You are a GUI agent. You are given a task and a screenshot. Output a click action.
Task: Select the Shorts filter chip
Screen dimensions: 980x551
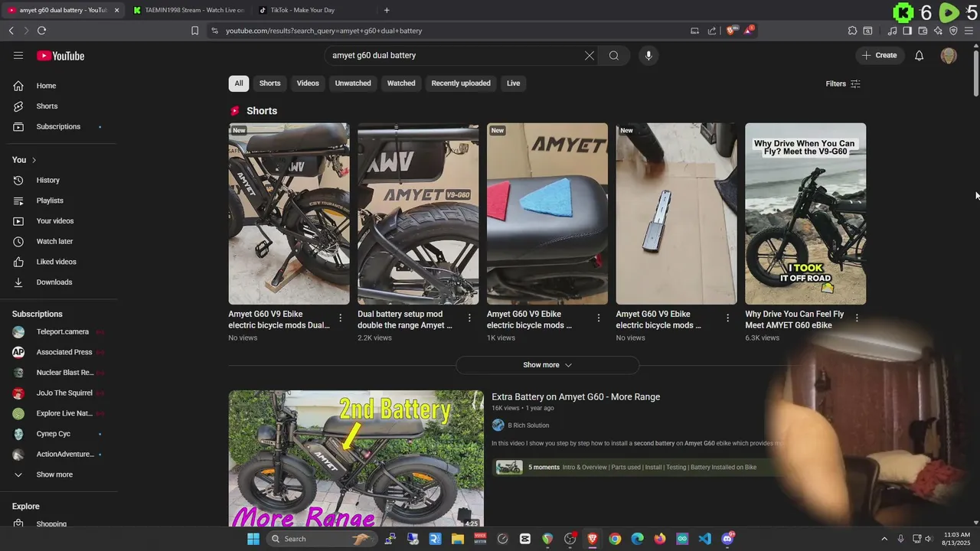coord(269,83)
